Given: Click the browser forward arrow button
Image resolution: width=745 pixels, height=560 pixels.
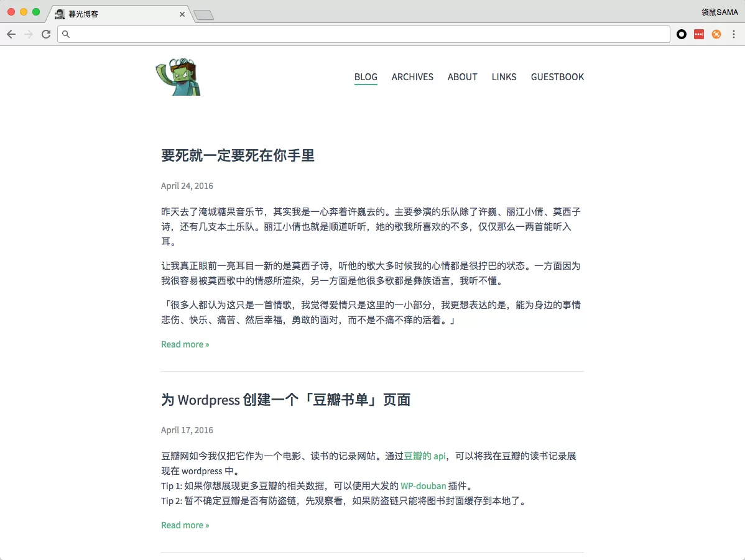Looking at the screenshot, I should [29, 34].
